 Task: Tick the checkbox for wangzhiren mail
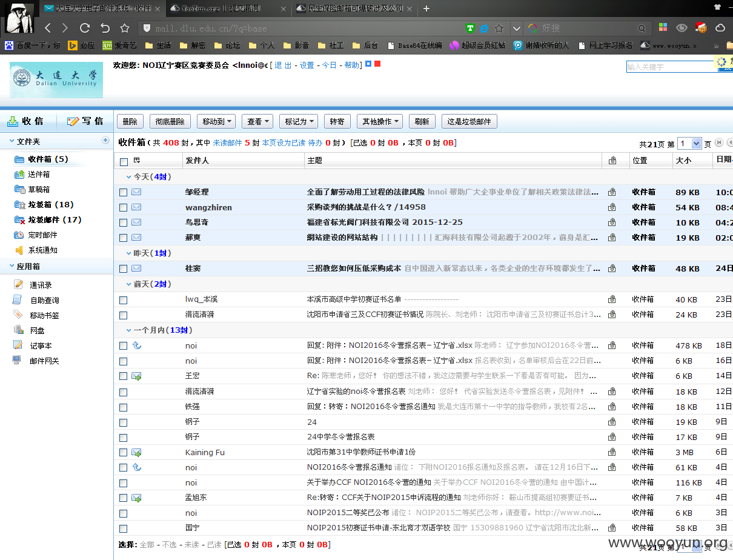[x=124, y=207]
